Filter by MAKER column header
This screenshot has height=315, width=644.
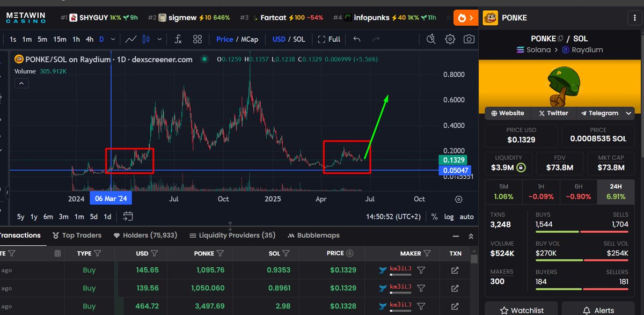point(428,253)
